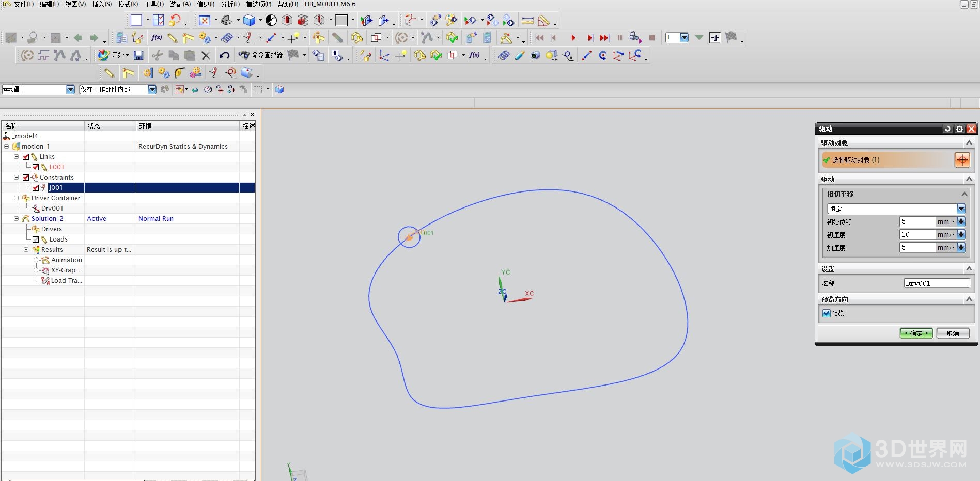Select the shaded blue cube render style

tap(249, 20)
